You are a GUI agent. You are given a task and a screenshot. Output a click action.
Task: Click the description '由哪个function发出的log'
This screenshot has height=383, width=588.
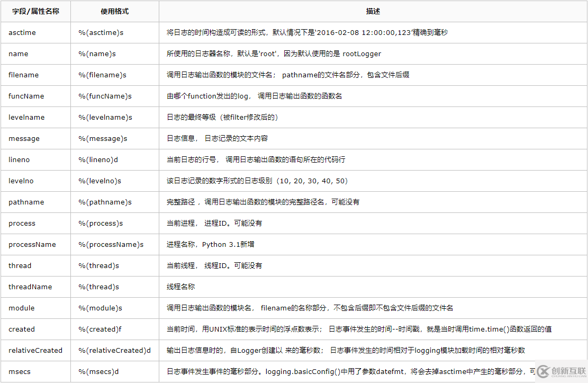373,96
